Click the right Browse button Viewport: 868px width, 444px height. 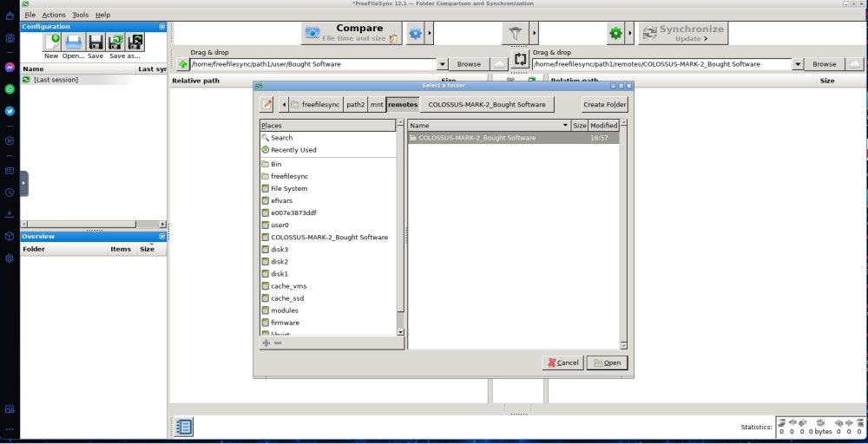(825, 64)
